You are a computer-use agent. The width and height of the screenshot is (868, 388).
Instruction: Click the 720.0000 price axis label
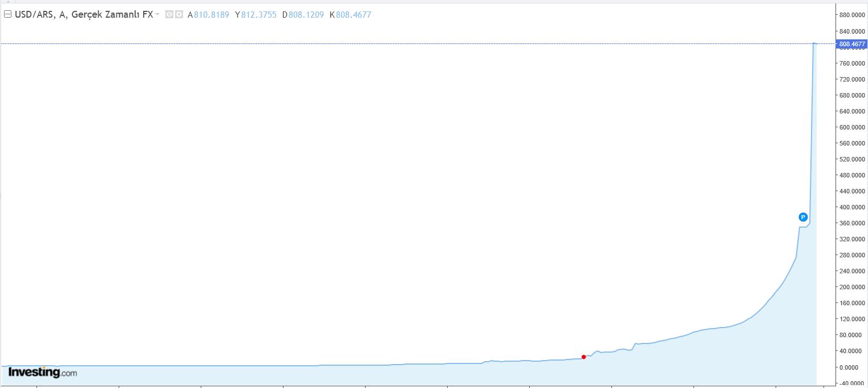pos(852,79)
